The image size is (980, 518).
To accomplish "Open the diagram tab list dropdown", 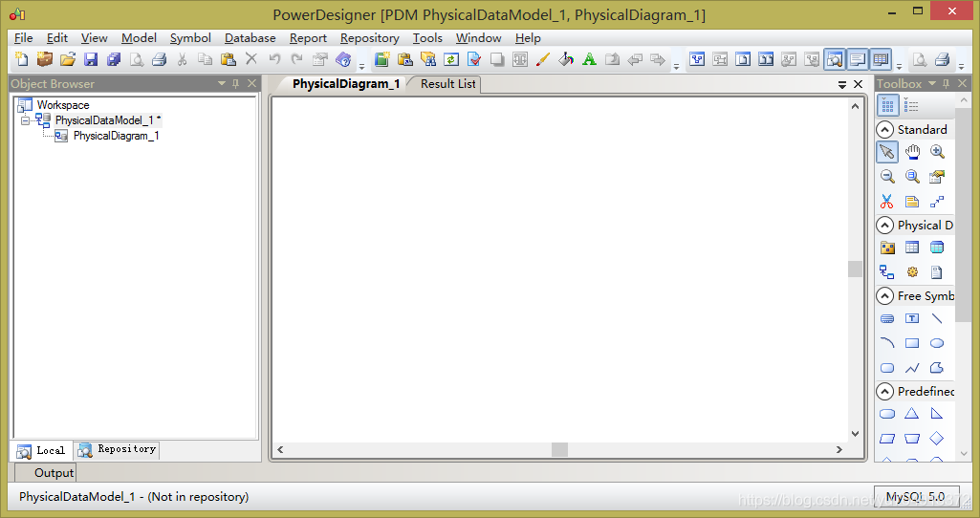I will (842, 84).
